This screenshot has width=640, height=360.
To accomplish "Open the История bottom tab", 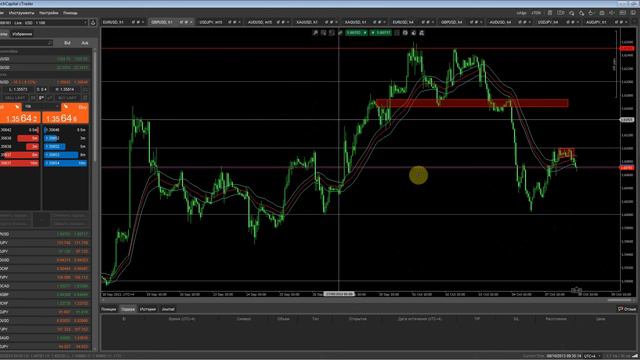I will 148,309.
